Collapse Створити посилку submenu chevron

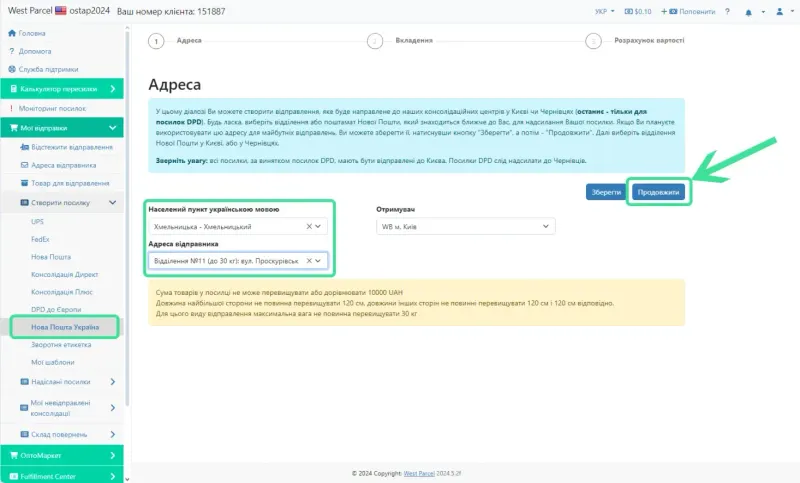coord(112,202)
